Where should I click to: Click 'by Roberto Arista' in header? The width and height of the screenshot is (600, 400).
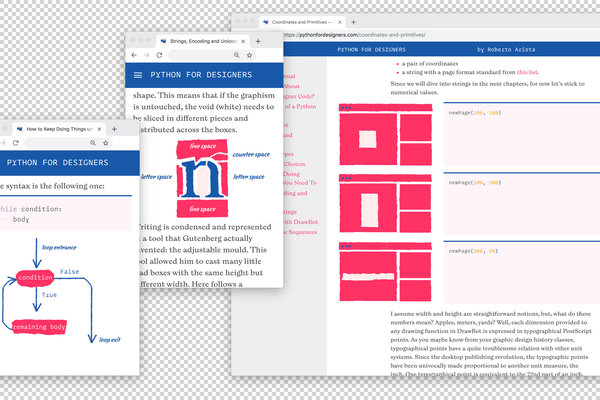506,49
